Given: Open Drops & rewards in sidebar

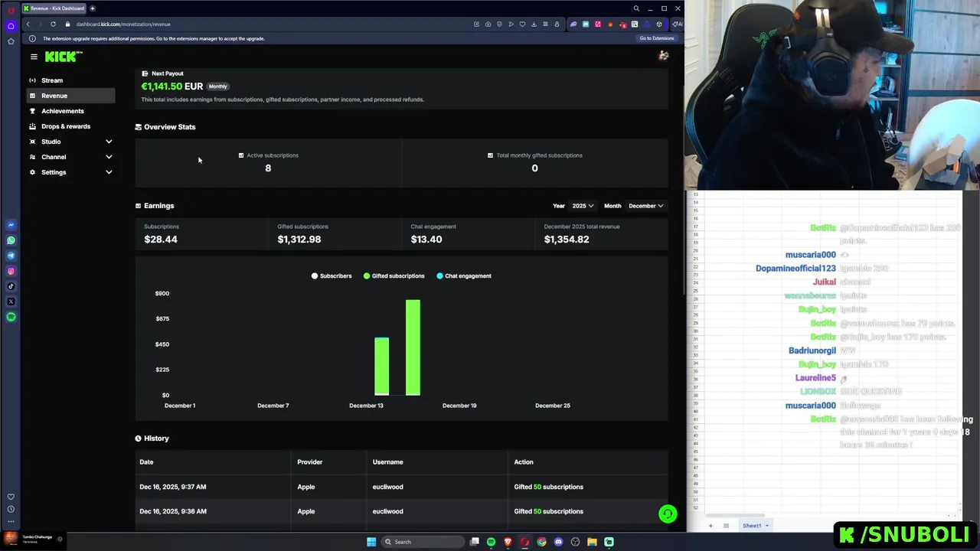Looking at the screenshot, I should click(x=70, y=126).
